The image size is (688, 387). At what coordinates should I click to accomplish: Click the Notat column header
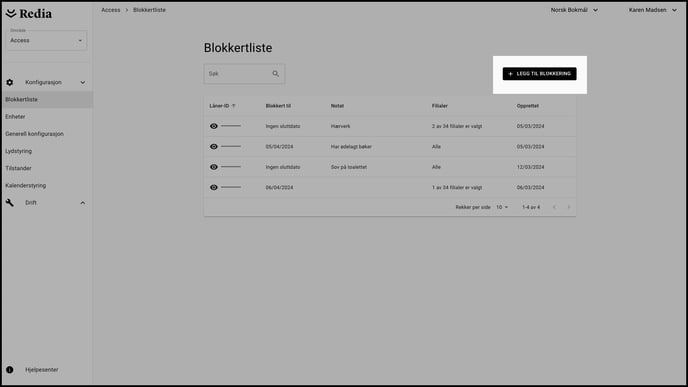(x=337, y=106)
